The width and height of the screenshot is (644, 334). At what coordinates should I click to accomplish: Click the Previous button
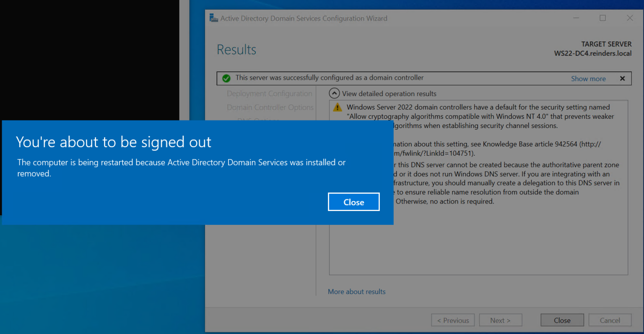[x=453, y=320]
